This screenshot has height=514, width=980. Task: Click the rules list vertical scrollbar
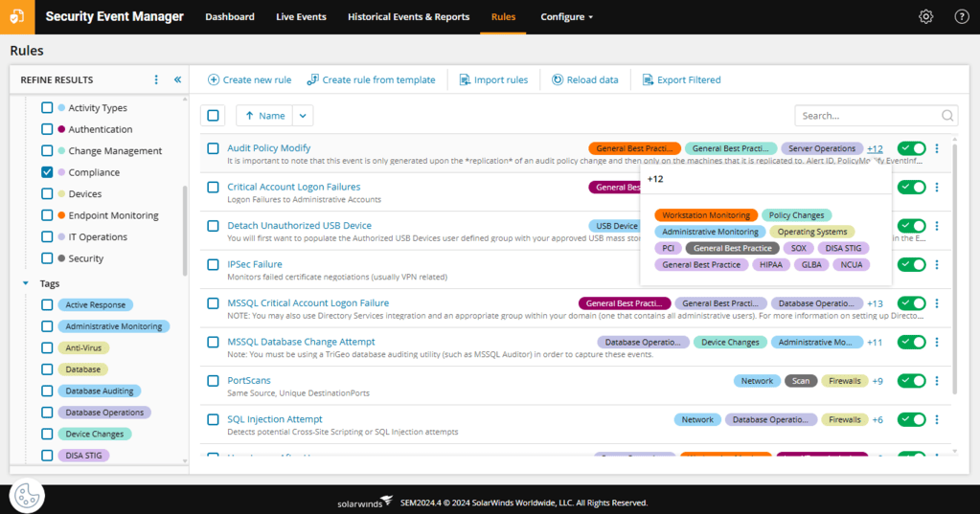954,269
